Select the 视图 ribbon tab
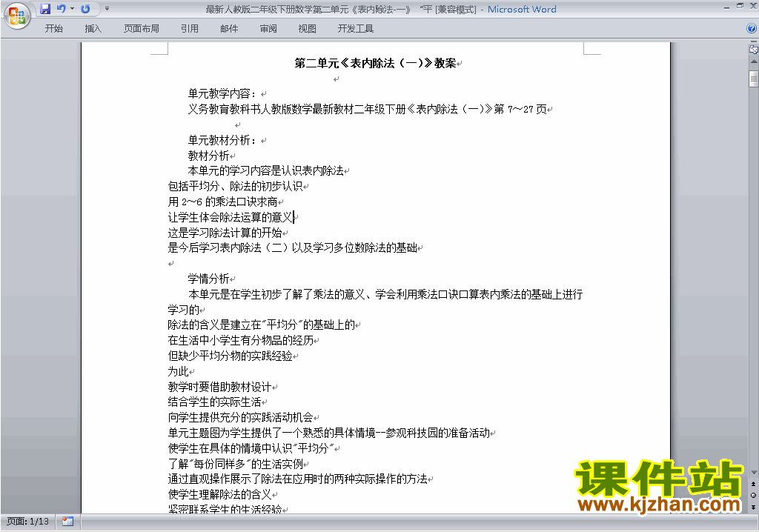Viewport: 759px width, 532px height. (x=307, y=29)
